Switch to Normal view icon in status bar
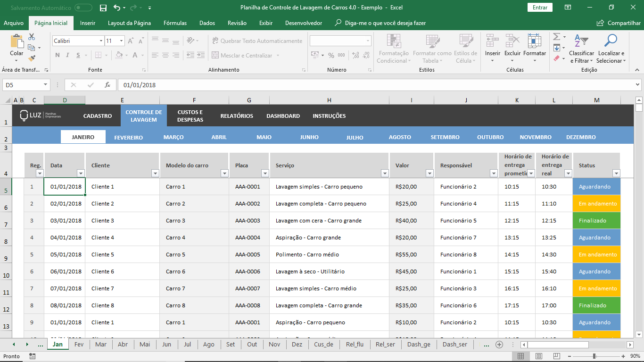Viewport: 644px width, 362px height. 521,356
